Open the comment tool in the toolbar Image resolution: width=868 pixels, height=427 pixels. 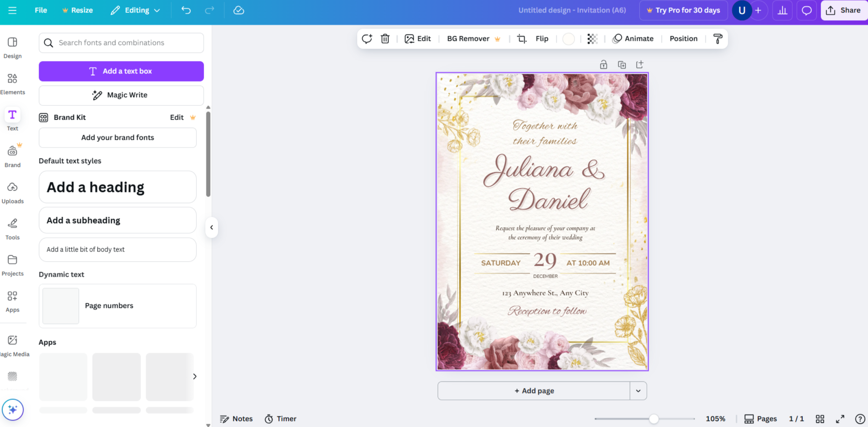(x=367, y=39)
